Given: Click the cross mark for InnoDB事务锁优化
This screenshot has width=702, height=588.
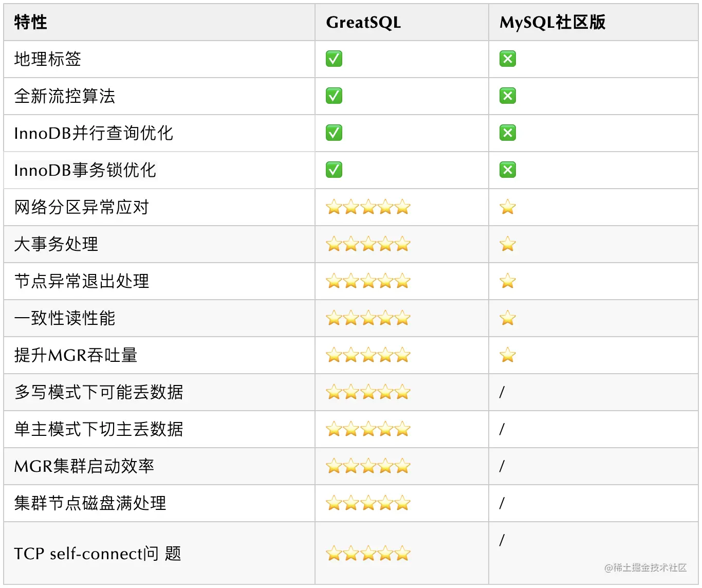Looking at the screenshot, I should 508,170.
